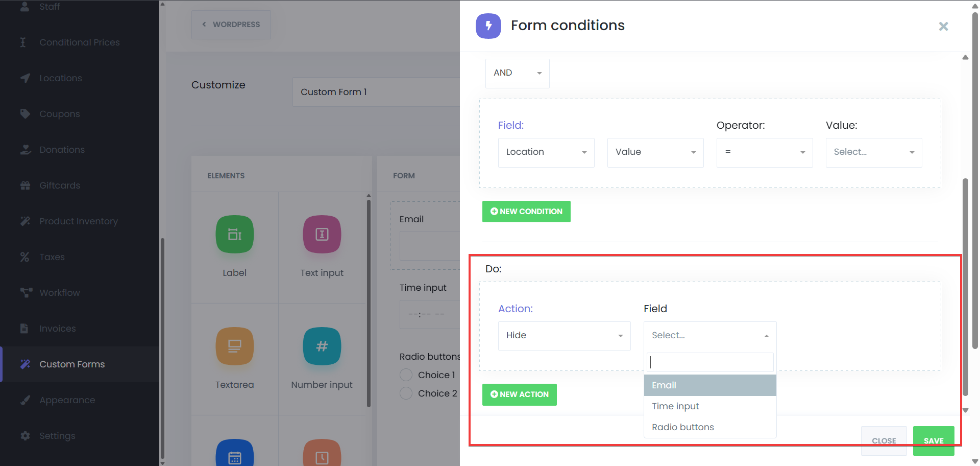
Task: Select the Choice 1 radio button
Action: (x=406, y=375)
